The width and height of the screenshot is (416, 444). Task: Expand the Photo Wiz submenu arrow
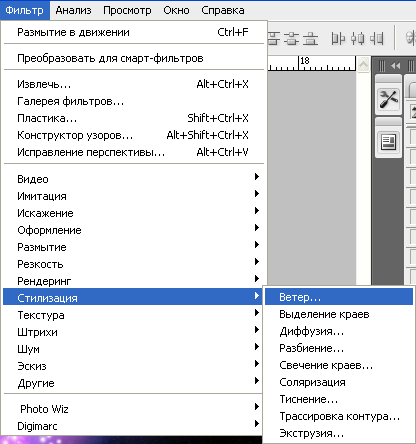[257, 407]
